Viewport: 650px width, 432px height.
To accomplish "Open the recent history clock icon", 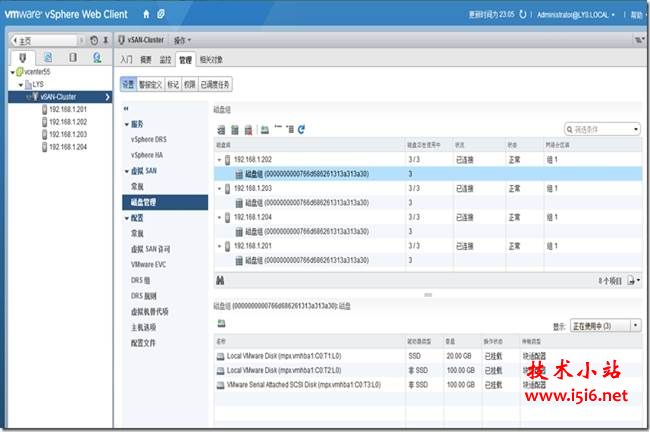I will (x=94, y=40).
